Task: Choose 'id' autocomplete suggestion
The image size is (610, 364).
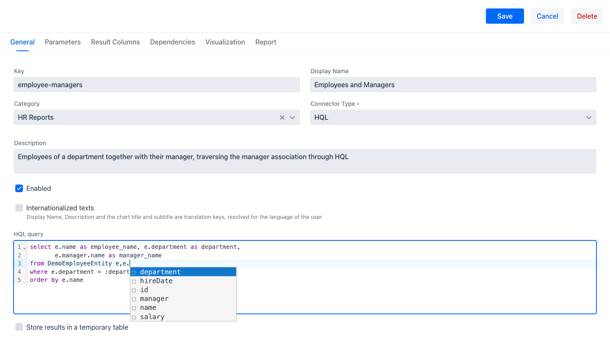Action: [183, 290]
